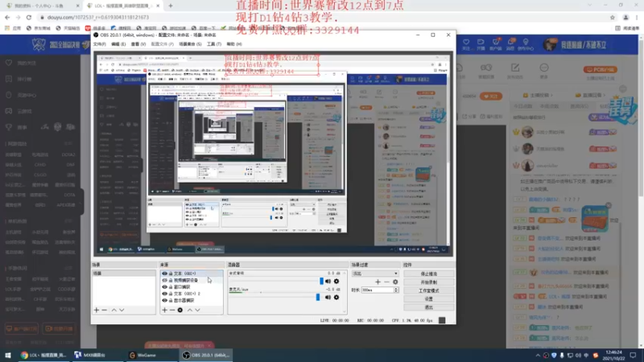This screenshot has width=644, height=362.
Task: Click the 时长 duration stepper arrows
Action: (396, 290)
